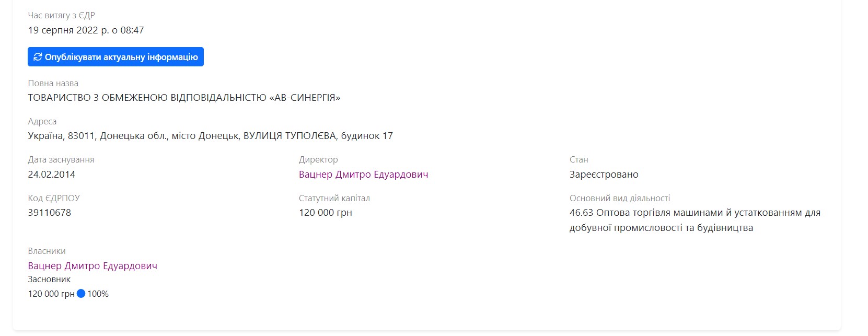Image resolution: width=868 pixels, height=336 pixels.
Task: Click the 100% ownership share text
Action: coord(98,294)
